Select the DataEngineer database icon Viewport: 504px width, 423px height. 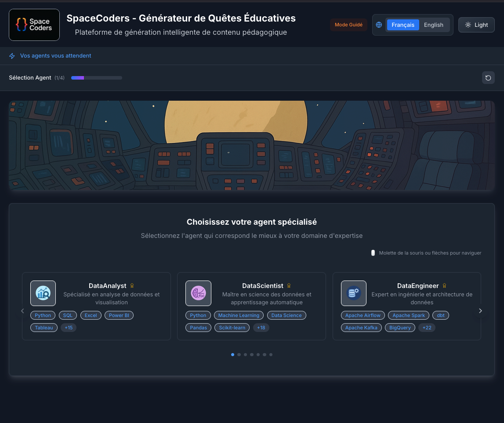pyautogui.click(x=354, y=293)
